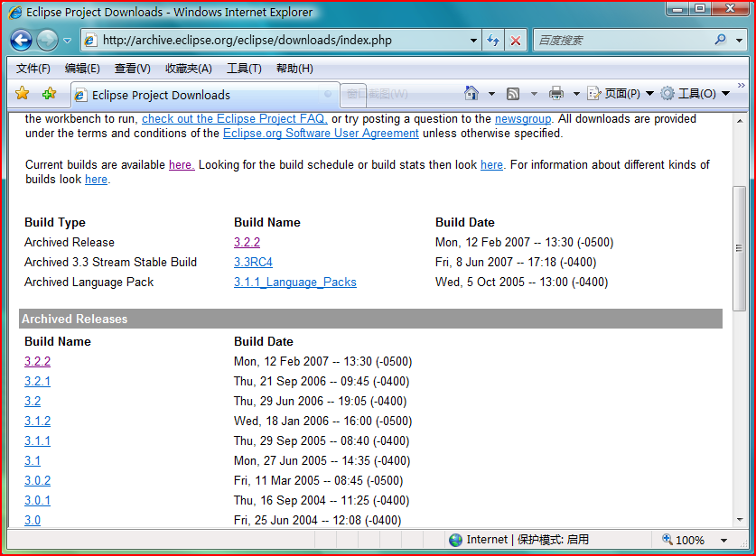This screenshot has width=756, height=556.
Task: Open the 3.1 release link
Action: (x=33, y=460)
